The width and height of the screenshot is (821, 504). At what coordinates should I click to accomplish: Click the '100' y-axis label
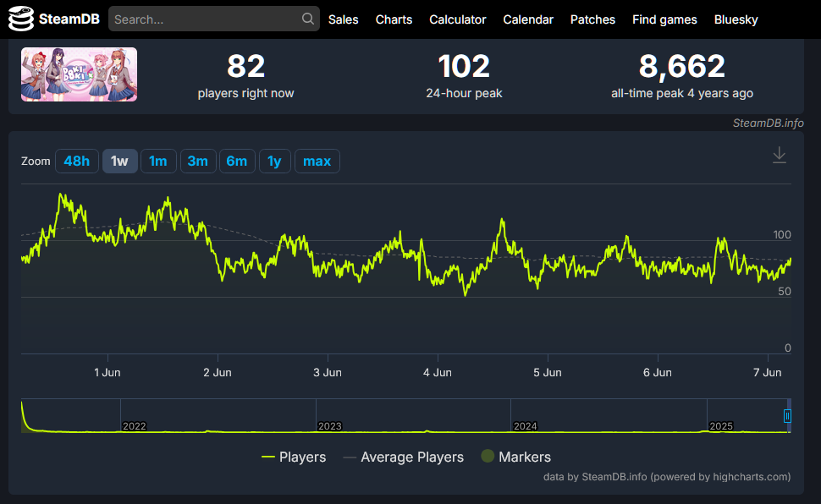[x=782, y=234]
